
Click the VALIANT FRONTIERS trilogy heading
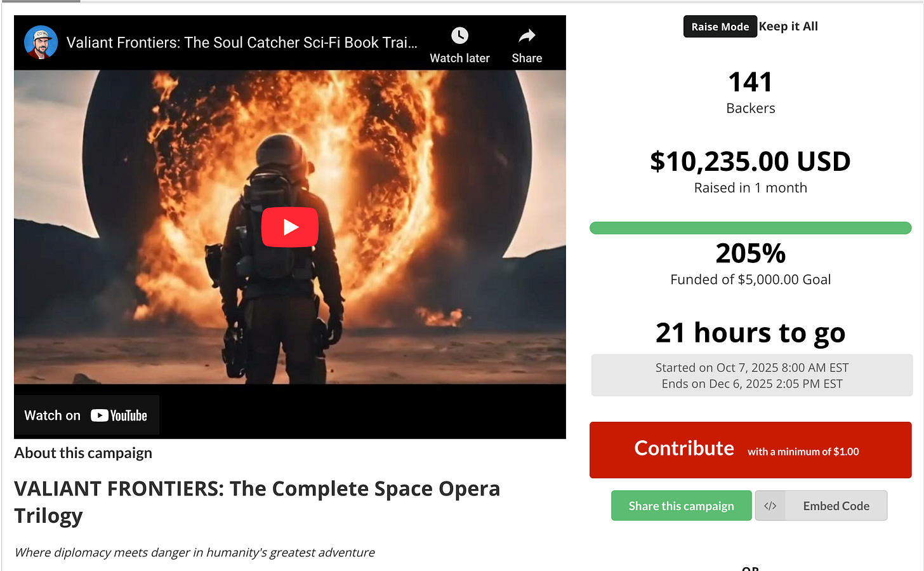click(257, 502)
